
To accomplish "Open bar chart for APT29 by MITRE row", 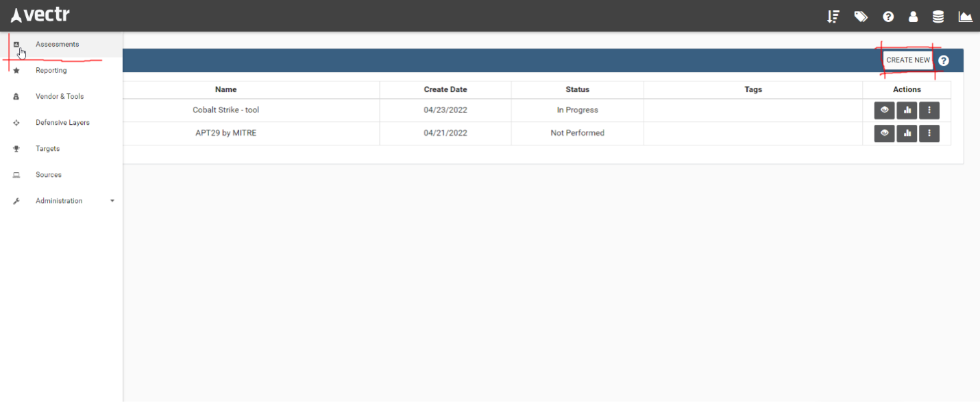I will (x=907, y=133).
